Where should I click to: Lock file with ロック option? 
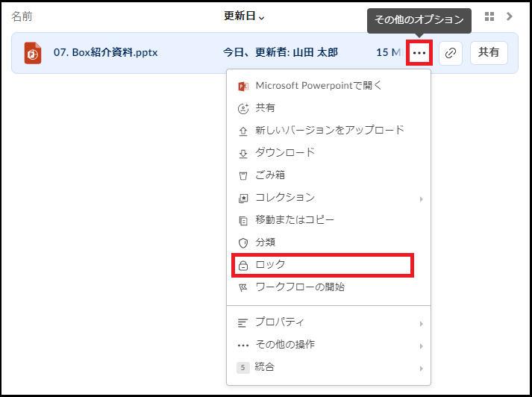coord(322,265)
